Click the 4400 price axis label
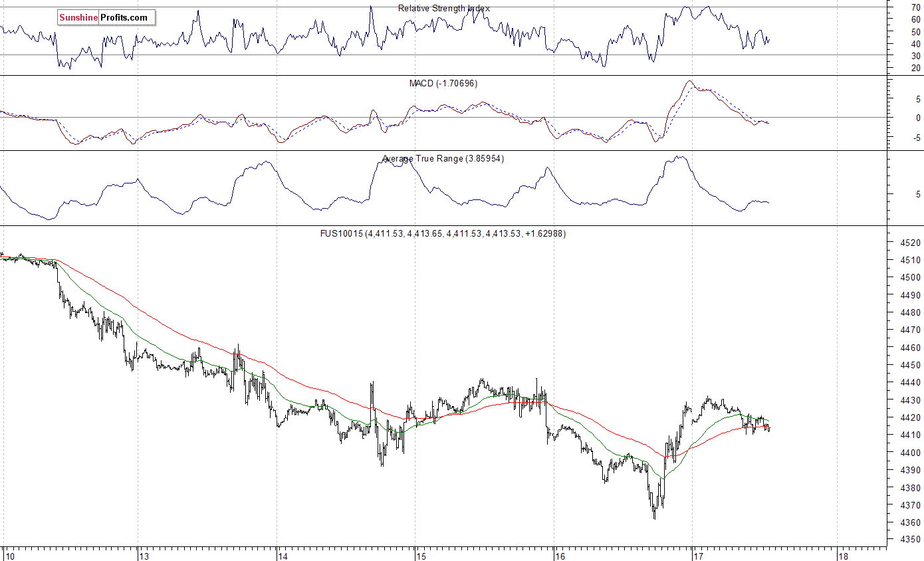Viewport: 924px width, 561px height. click(x=910, y=453)
